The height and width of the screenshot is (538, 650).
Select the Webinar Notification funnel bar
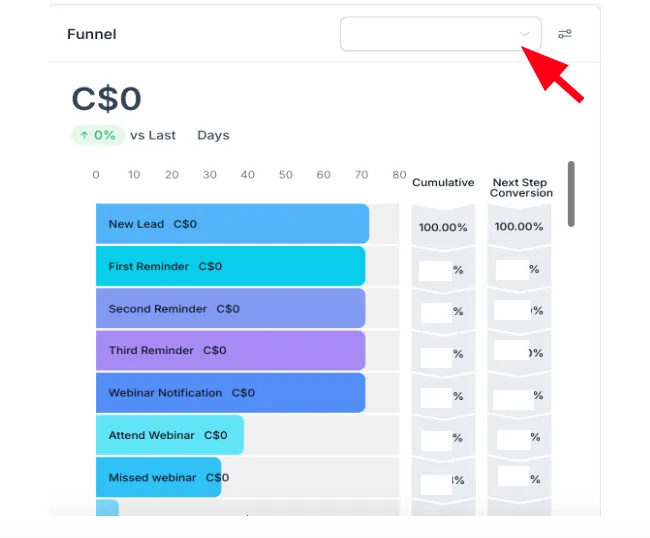coord(230,393)
